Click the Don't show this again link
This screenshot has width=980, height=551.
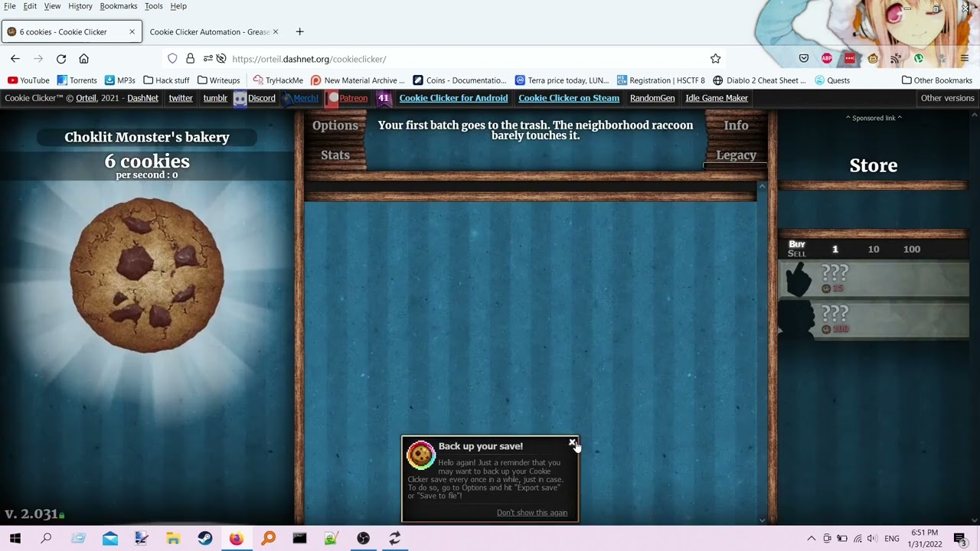click(532, 513)
